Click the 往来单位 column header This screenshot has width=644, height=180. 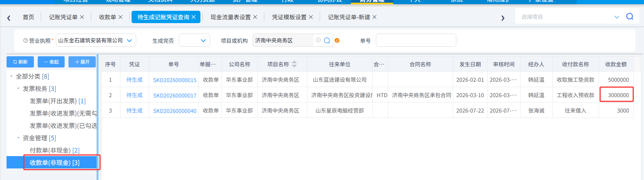pos(340,64)
